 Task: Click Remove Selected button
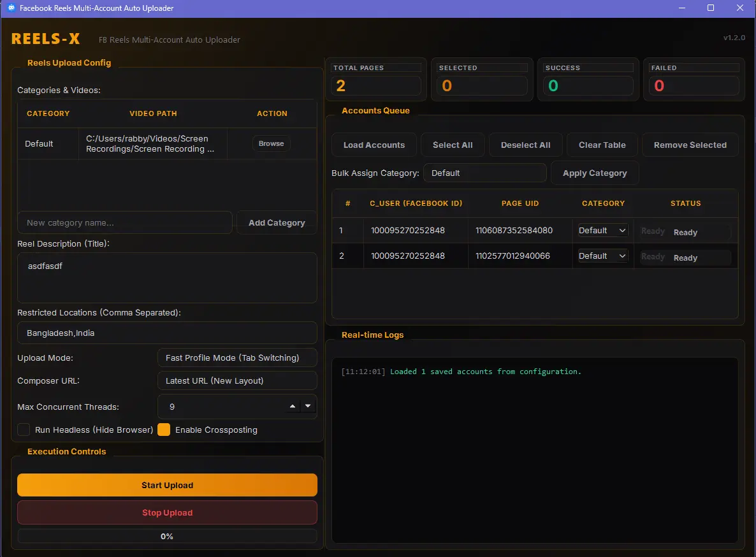tap(690, 145)
